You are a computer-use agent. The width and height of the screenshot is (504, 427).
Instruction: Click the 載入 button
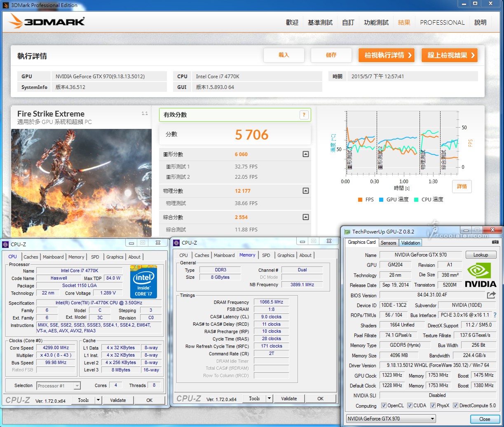pyautogui.click(x=284, y=55)
